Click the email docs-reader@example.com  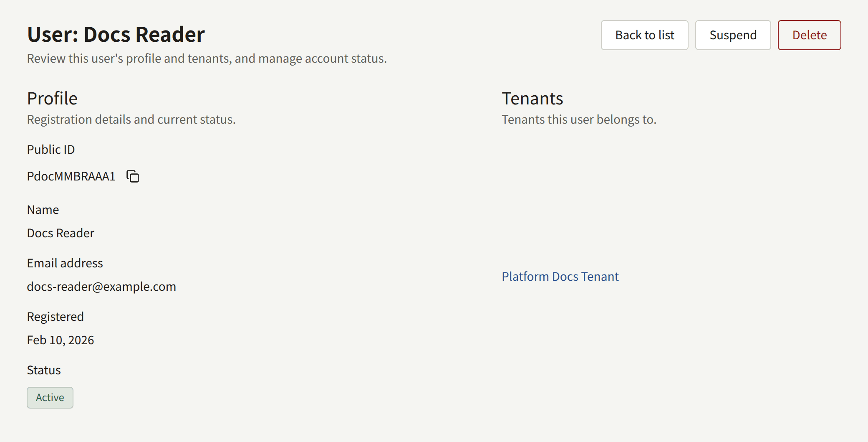pos(101,287)
